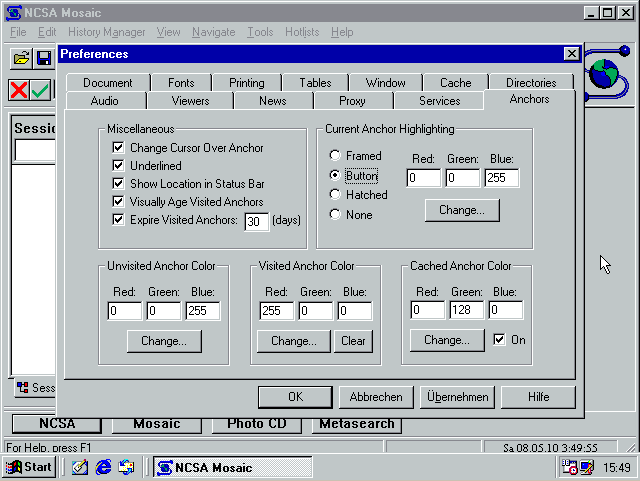The image size is (640, 481).
Task: Click Clear in Visited Anchor Color
Action: pos(353,341)
